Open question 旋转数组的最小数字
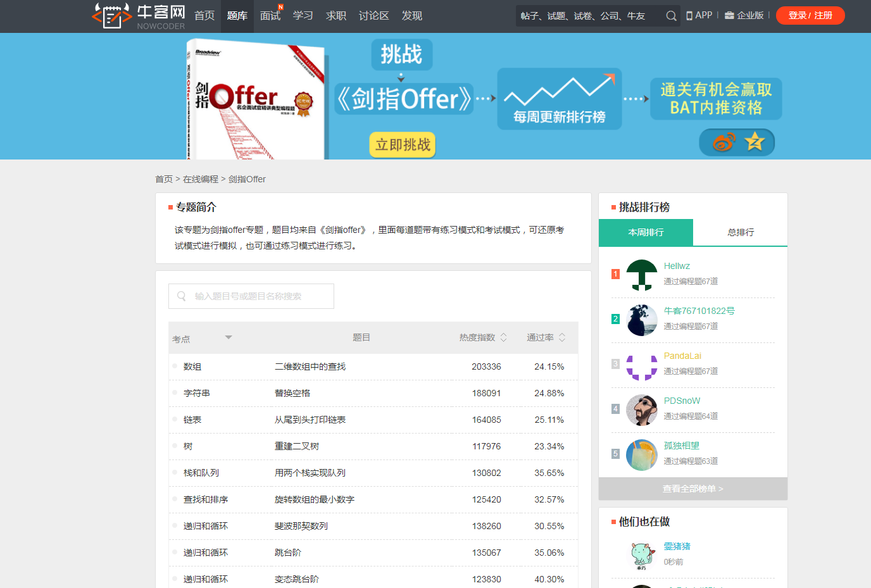This screenshot has width=871, height=588. 315,499
